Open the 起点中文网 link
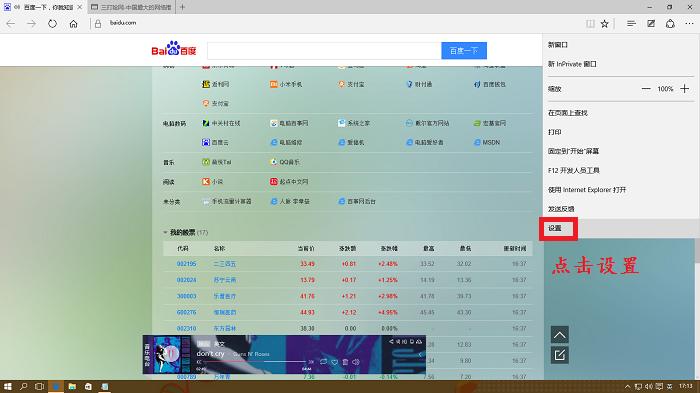The width and height of the screenshot is (700, 393). pyautogui.click(x=289, y=182)
